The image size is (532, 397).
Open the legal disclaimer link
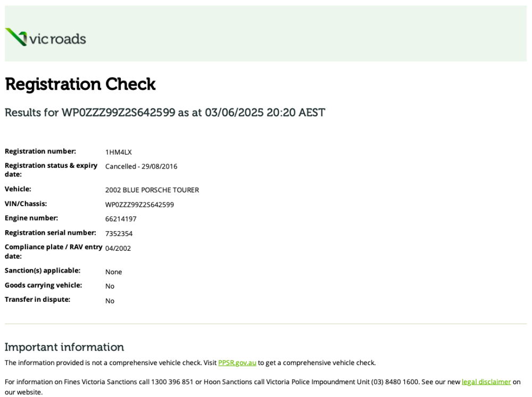[x=486, y=382]
